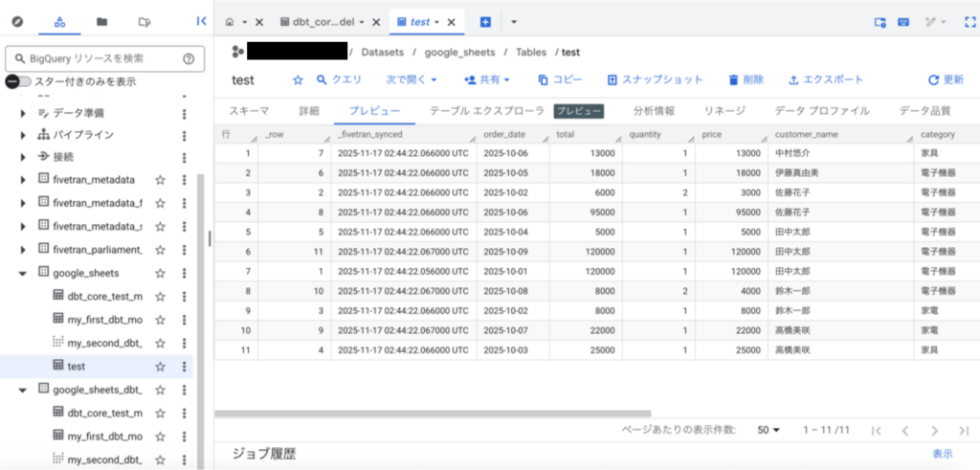Click 表示 link in job history
Viewport: 980px width, 470px height.
943,454
